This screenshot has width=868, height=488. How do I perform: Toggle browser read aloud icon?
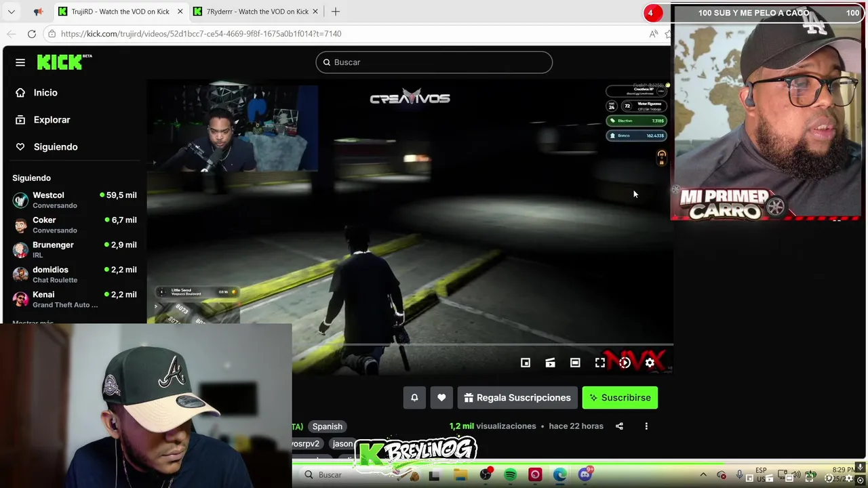653,34
